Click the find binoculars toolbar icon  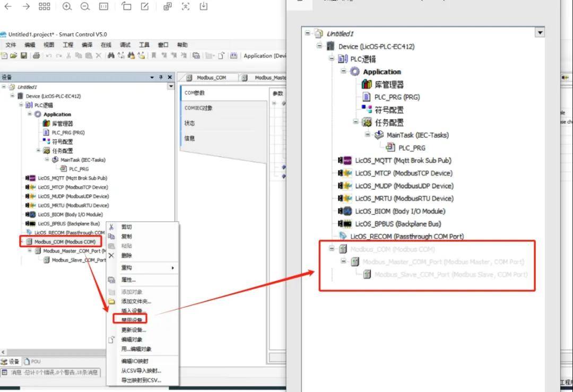pos(111,56)
